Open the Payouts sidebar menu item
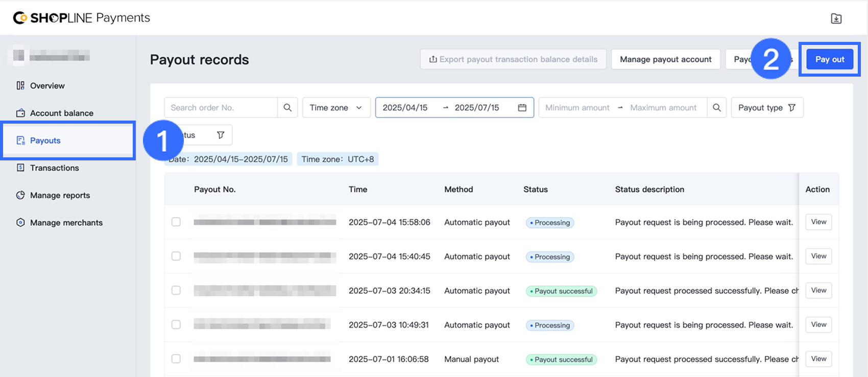 pyautogui.click(x=45, y=140)
